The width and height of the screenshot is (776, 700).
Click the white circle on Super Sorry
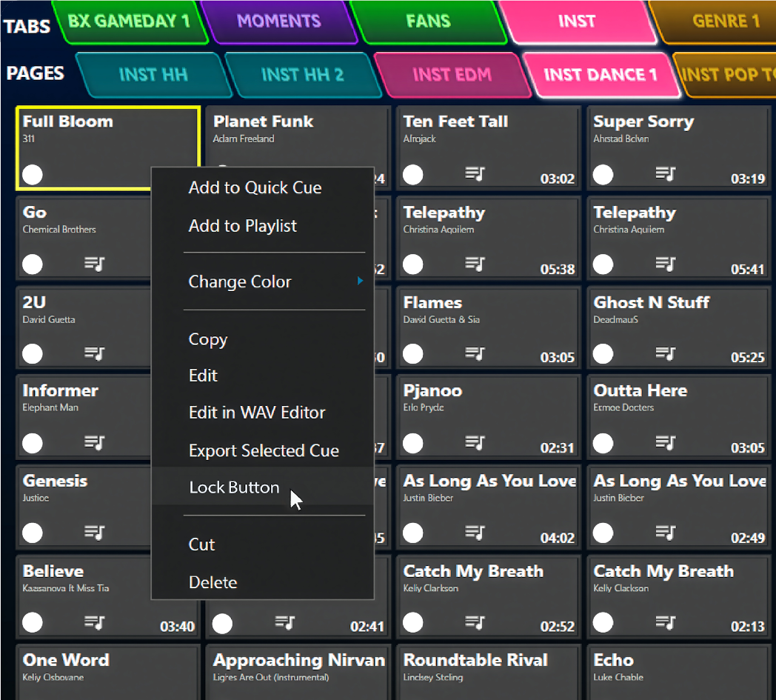(x=603, y=175)
